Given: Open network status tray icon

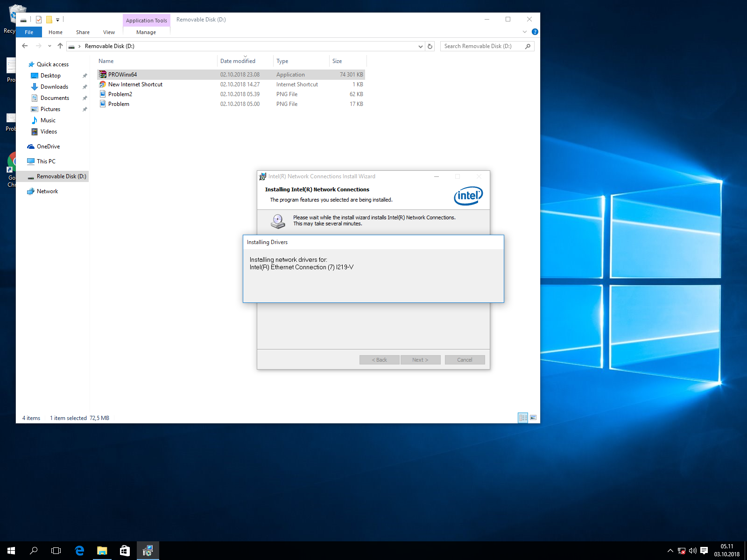Looking at the screenshot, I should coord(682,551).
